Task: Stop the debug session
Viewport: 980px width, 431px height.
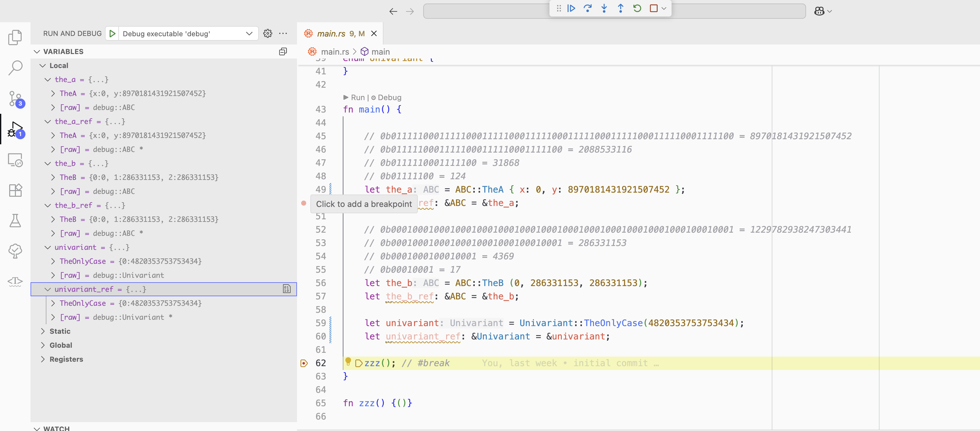Action: tap(653, 8)
